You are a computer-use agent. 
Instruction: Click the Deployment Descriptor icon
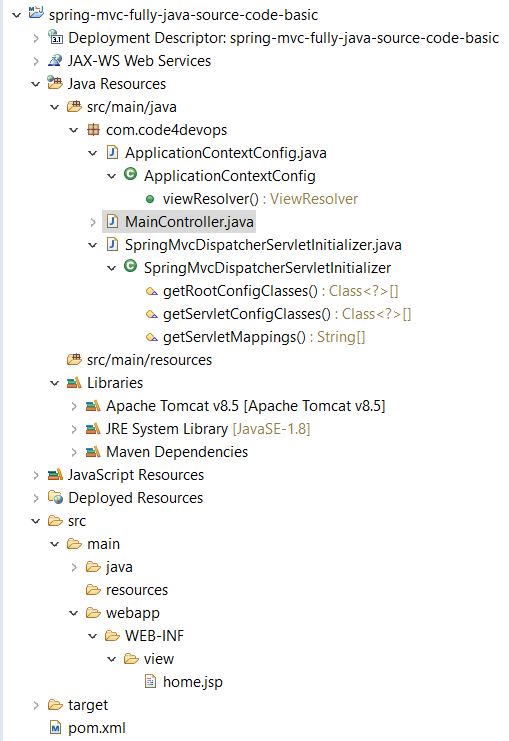coord(55,37)
